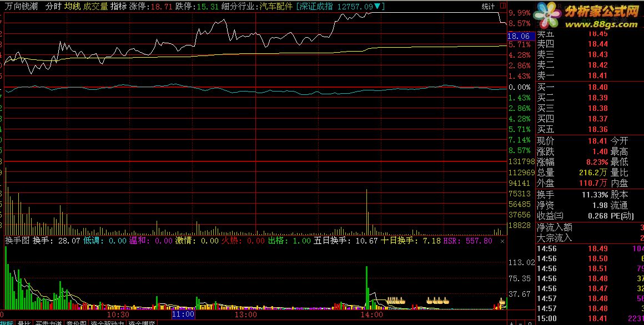Select the 14:56 trade row at 18.51
The width and height of the screenshot is (644, 325).
590,268
